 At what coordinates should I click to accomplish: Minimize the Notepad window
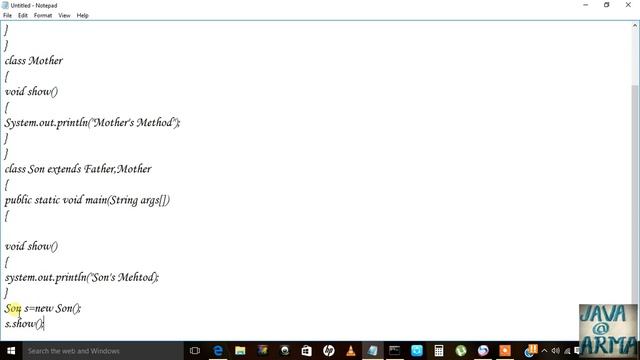586,5
